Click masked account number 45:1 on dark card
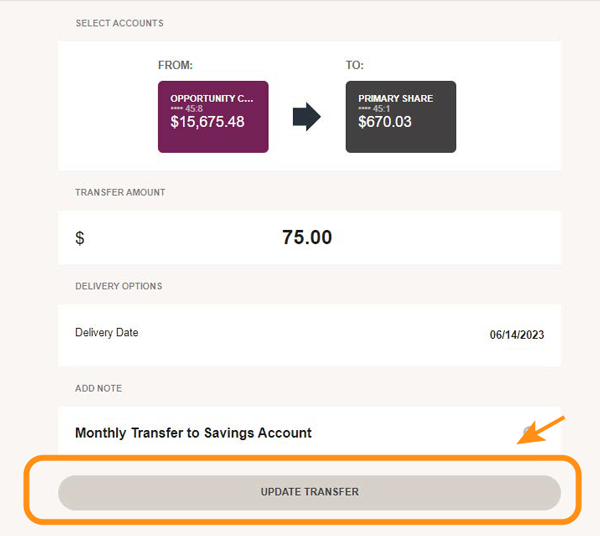 374,109
